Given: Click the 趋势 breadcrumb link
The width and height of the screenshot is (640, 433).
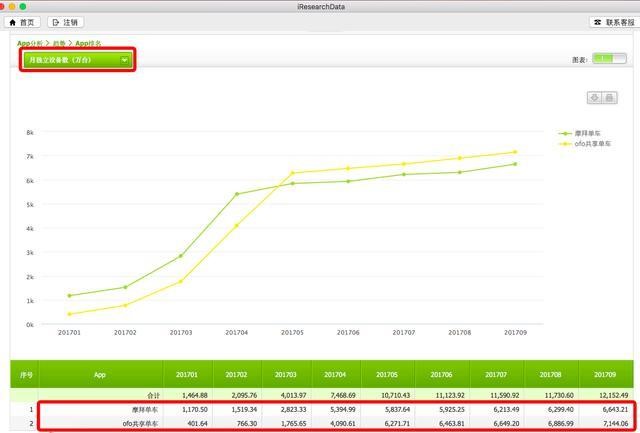Looking at the screenshot, I should coord(59,43).
